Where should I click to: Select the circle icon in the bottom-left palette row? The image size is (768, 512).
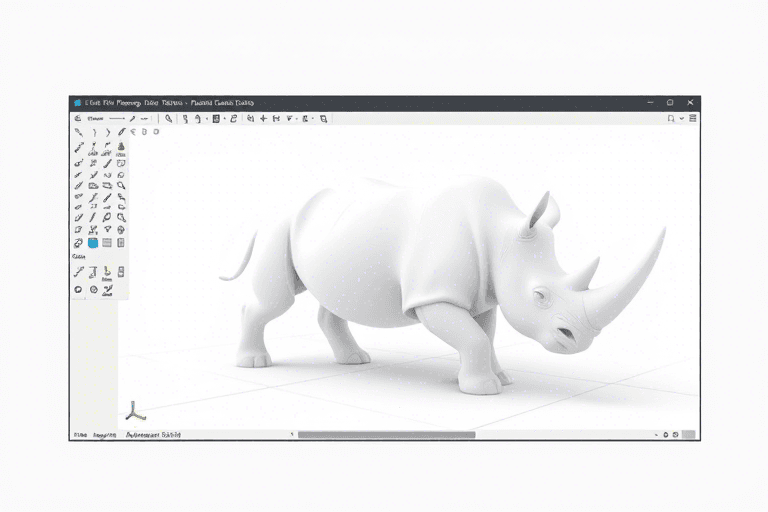[x=78, y=290]
